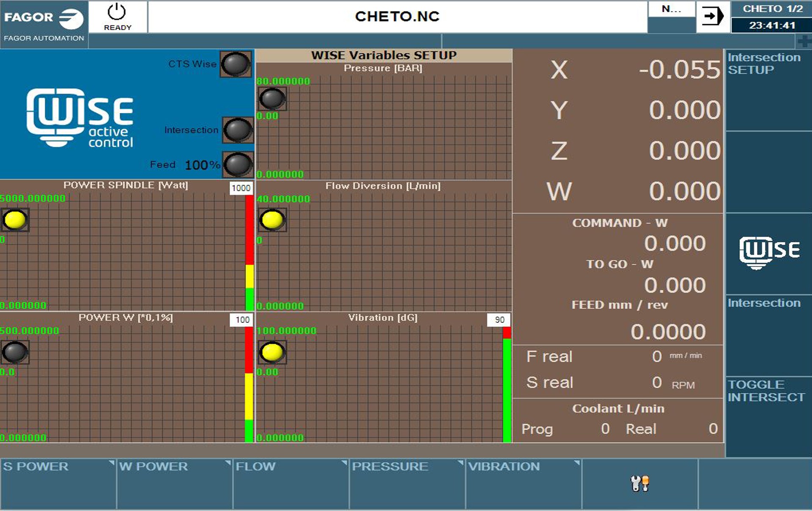The image size is (812, 511).
Task: Click the POWER SPINDLE [Watt] graph title
Action: pyautogui.click(x=126, y=185)
